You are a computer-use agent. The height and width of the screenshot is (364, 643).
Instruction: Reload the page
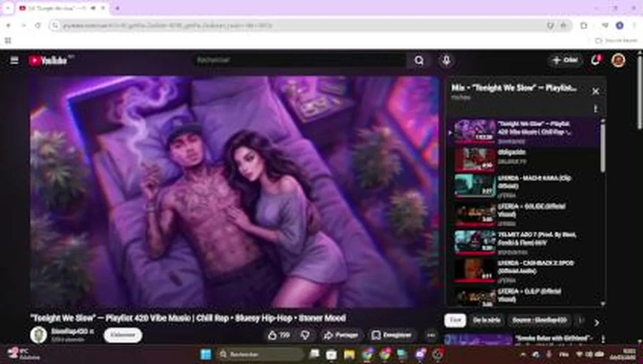pos(38,25)
